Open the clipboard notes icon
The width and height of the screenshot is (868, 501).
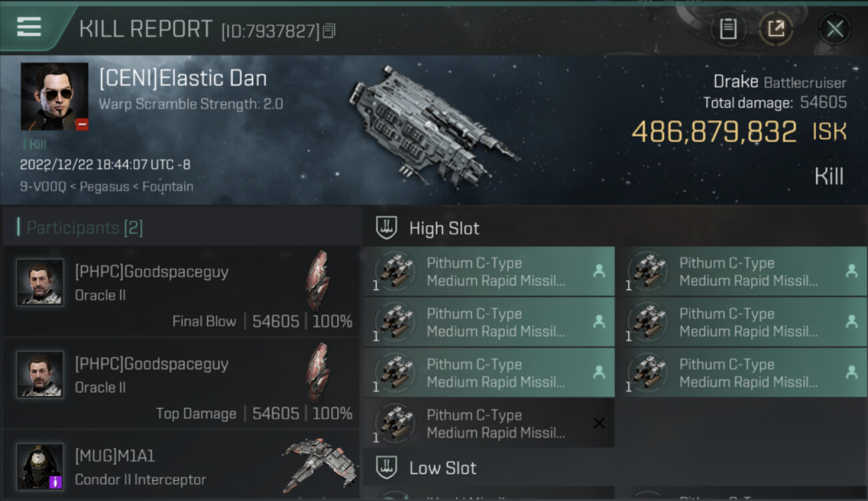coord(728,29)
